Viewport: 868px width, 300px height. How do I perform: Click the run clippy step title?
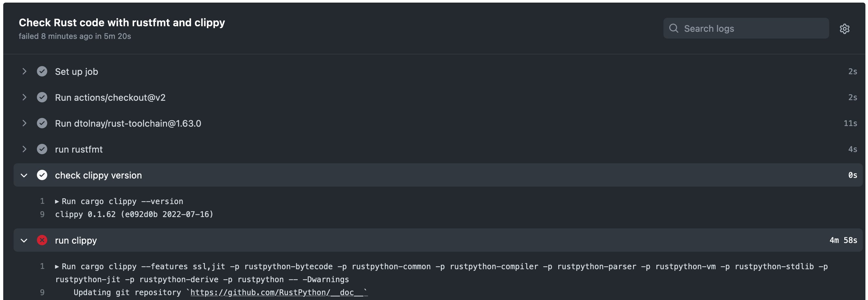(76, 240)
